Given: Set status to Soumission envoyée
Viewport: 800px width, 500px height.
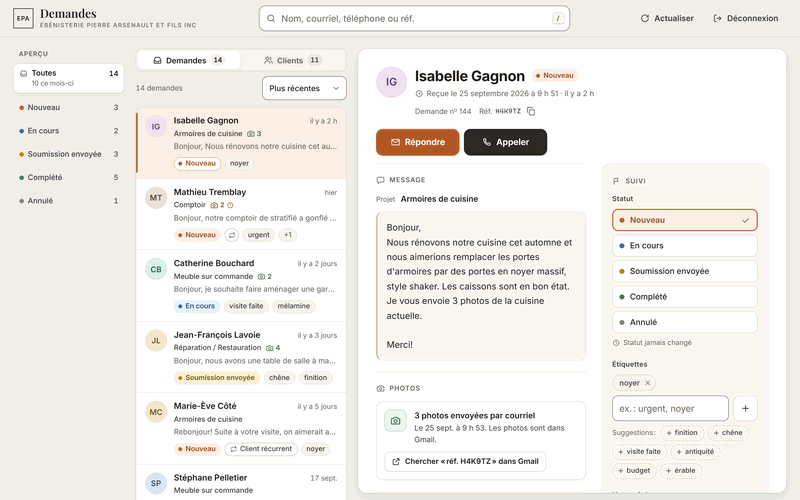Looking at the screenshot, I should pos(684,271).
